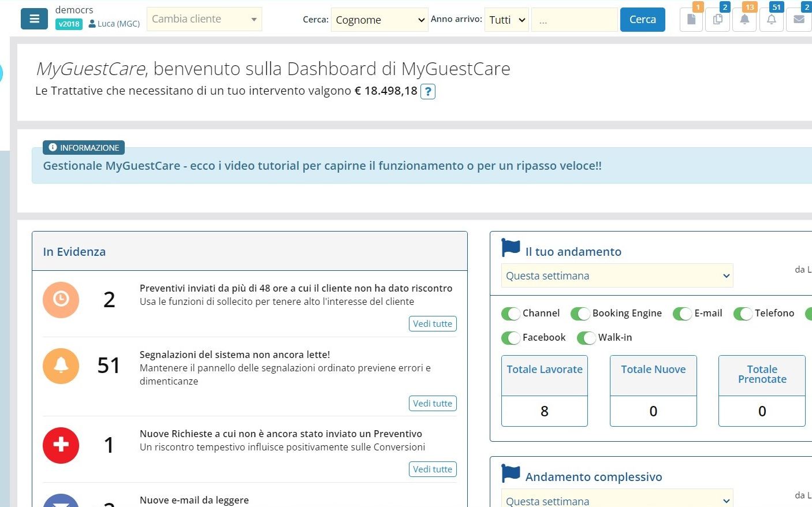Click the blue Cerca button
Screen dimensions: 812x507
(x=642, y=20)
